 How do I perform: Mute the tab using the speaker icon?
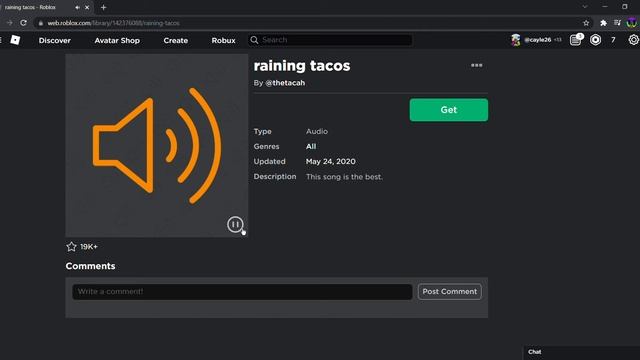coord(78,7)
